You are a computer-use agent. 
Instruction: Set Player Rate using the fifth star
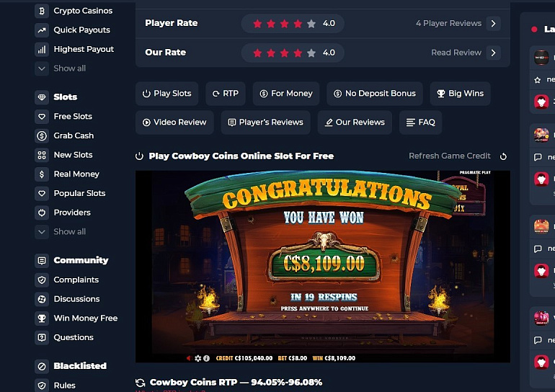[x=311, y=24]
